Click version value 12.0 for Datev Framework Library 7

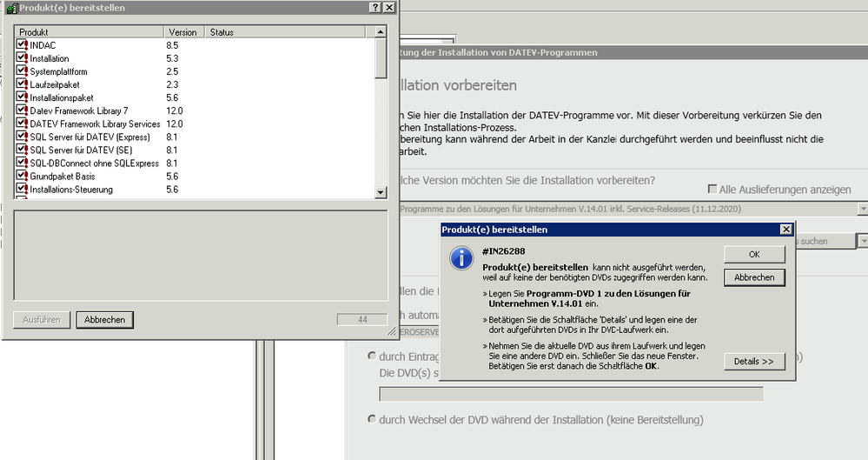pos(175,110)
